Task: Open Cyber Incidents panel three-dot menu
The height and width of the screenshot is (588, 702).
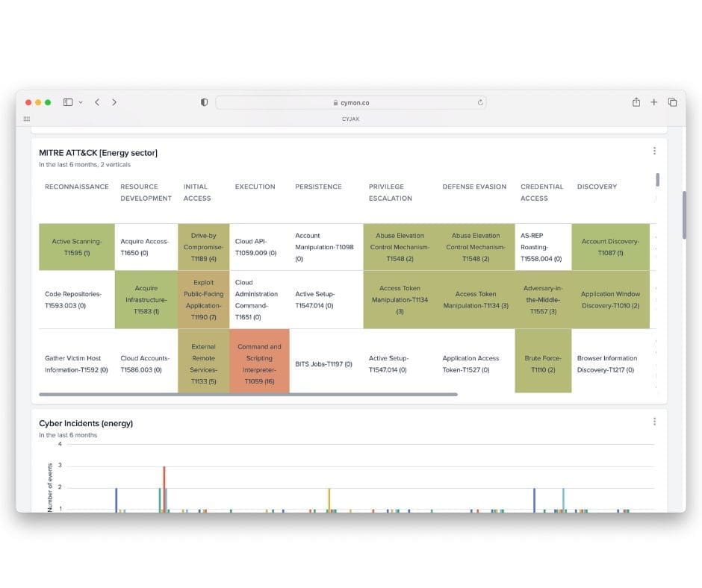Action: point(654,422)
